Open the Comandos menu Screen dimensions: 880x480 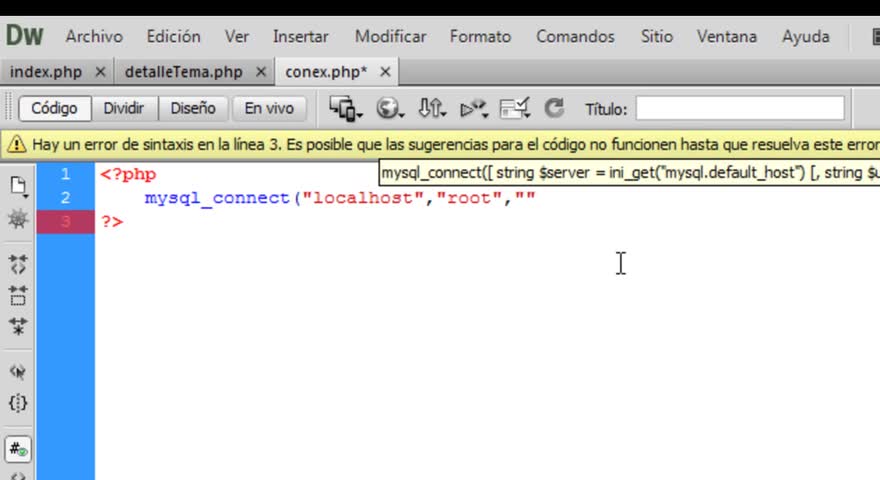[575, 36]
